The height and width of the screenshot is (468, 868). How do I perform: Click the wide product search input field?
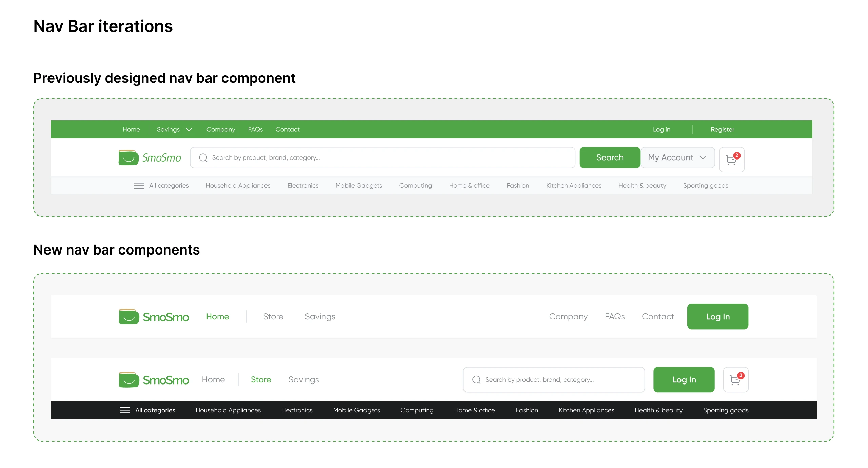coord(382,157)
